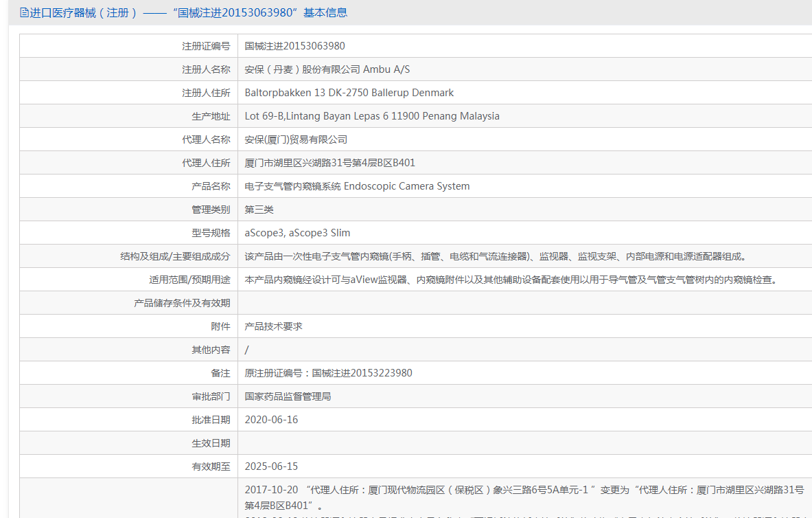The height and width of the screenshot is (518, 812).
Task: Click the 适用范围/预期用途 label
Action: [189, 280]
